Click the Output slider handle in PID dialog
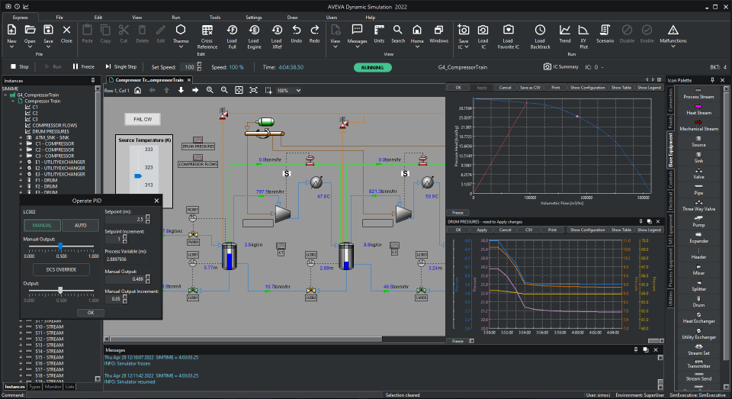Screen dimensions: 732x399 click(x=60, y=291)
